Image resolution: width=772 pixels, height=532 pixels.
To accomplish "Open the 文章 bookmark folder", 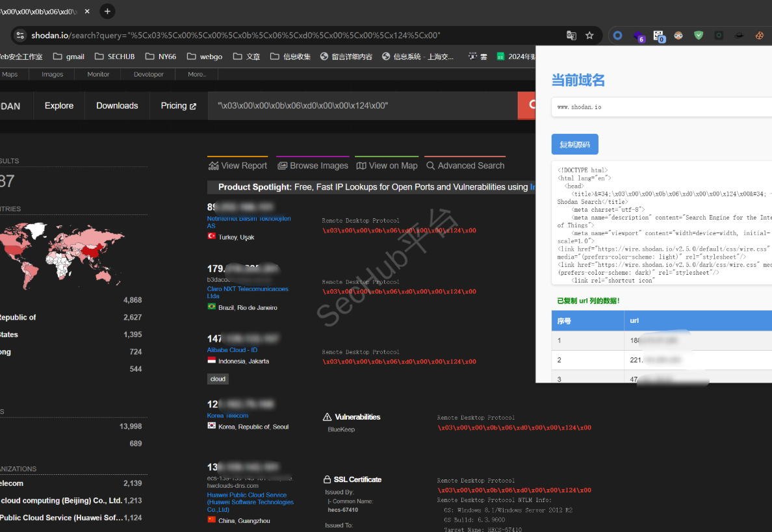I will point(247,57).
